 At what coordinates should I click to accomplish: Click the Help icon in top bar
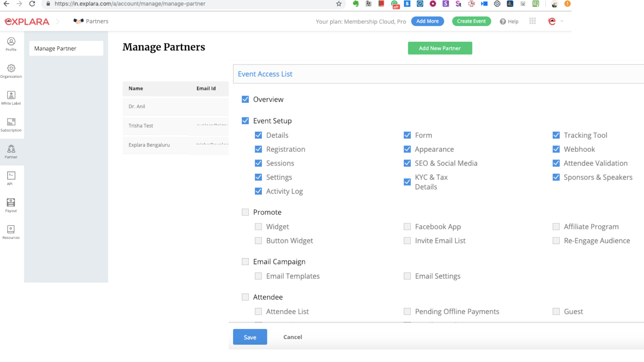pyautogui.click(x=503, y=21)
